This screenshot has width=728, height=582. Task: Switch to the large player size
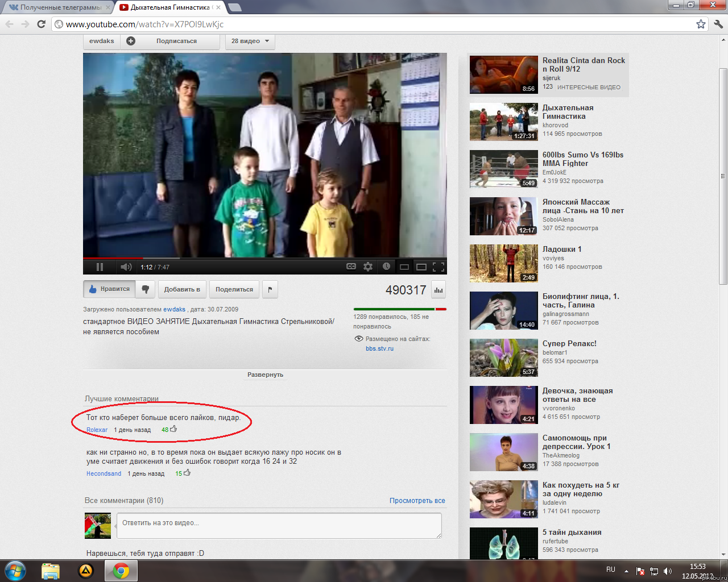[x=421, y=267]
